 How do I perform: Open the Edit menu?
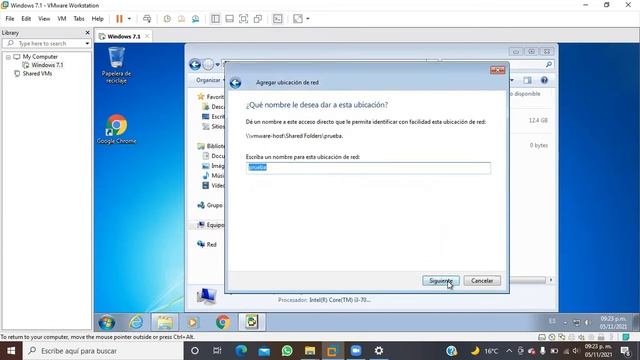click(x=26, y=19)
